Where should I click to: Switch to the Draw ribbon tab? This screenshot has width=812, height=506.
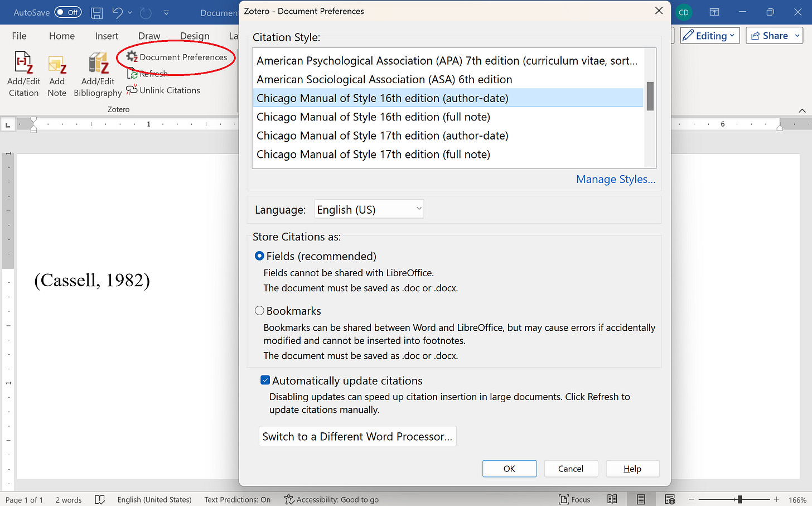click(149, 36)
